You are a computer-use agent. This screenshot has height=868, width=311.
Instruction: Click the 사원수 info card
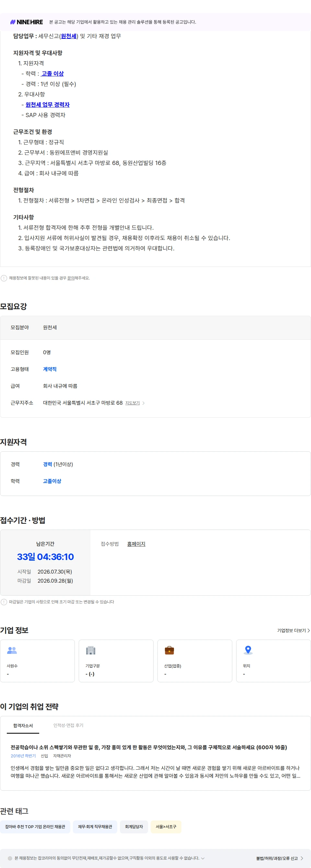click(38, 661)
